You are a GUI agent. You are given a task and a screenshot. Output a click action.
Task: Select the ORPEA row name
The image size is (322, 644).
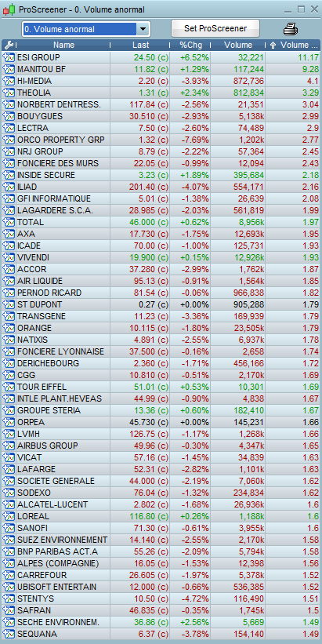(x=31, y=423)
